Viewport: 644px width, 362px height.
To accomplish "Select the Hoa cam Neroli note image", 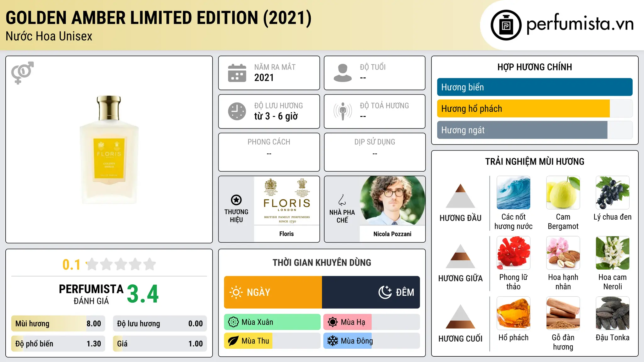I will (613, 253).
